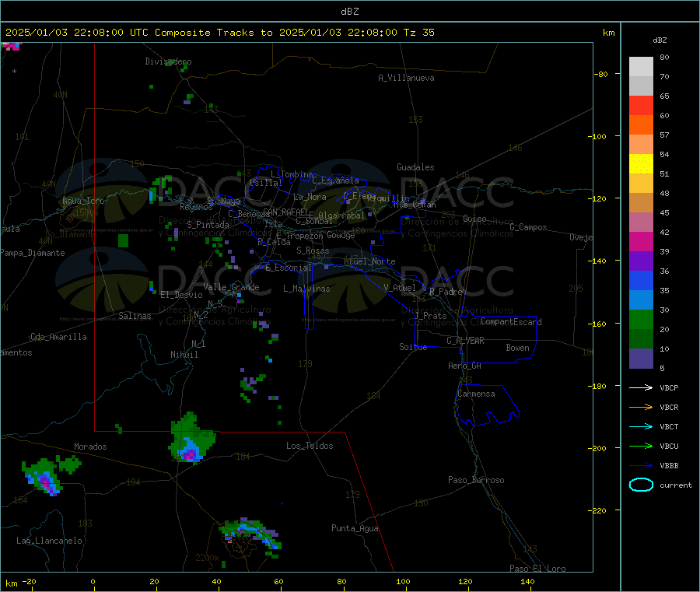Viewport: 700px width, 592px height.
Task: Click the G_Campos map label
Action: 528,227
